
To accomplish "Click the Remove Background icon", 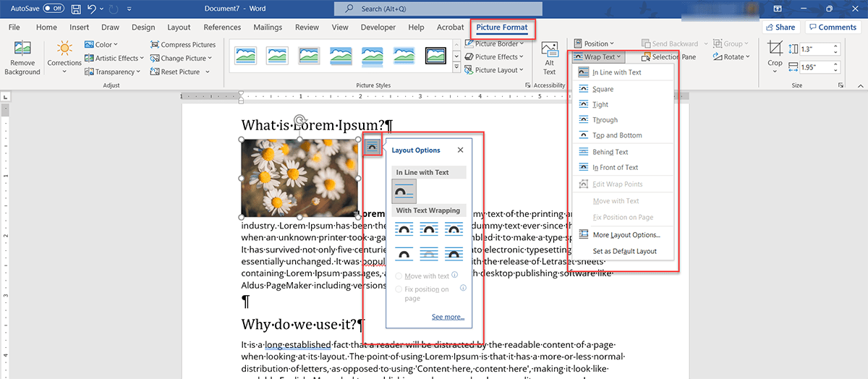I will pyautogui.click(x=22, y=49).
